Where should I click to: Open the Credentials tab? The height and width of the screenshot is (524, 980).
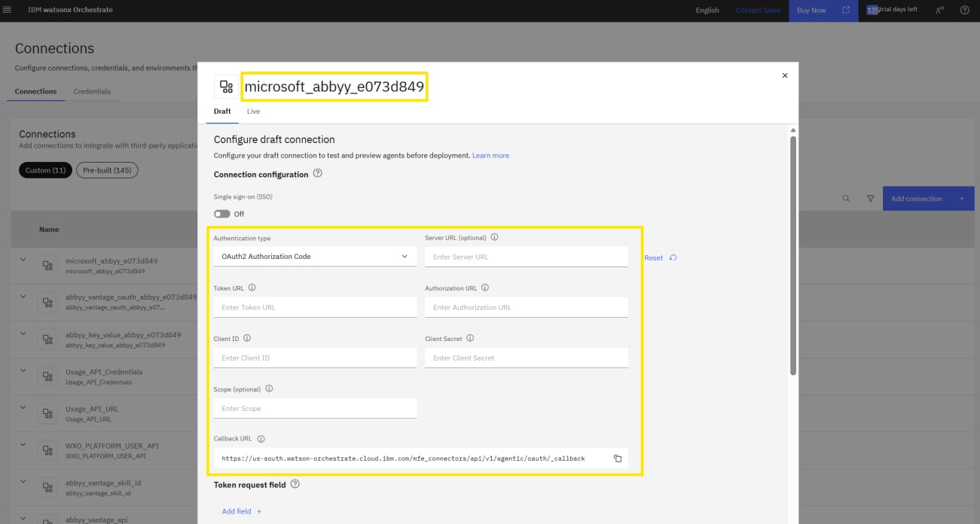[92, 92]
